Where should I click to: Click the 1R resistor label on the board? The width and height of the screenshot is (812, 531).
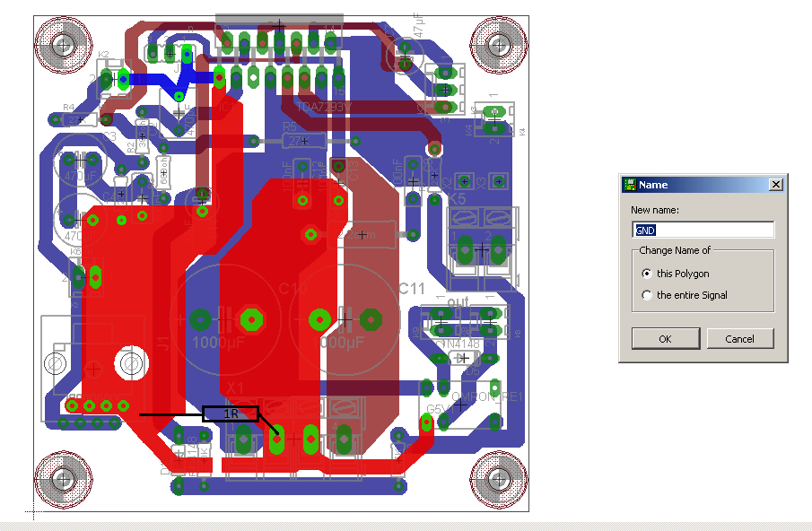click(x=231, y=413)
